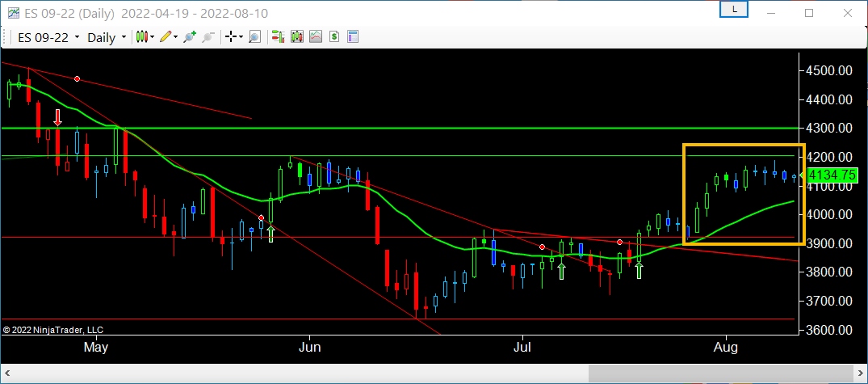
Task: Click the 4134.75 current price marker
Action: [x=832, y=175]
